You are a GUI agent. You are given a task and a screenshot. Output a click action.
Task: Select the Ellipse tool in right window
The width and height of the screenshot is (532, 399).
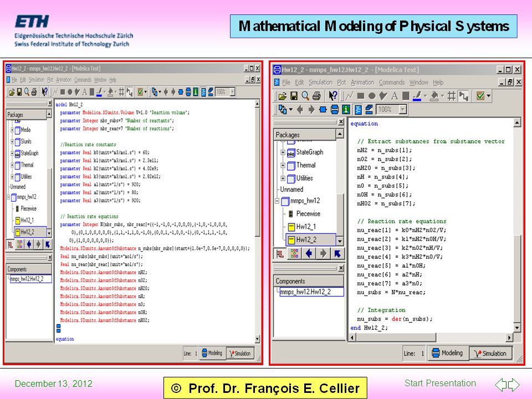coord(372,96)
